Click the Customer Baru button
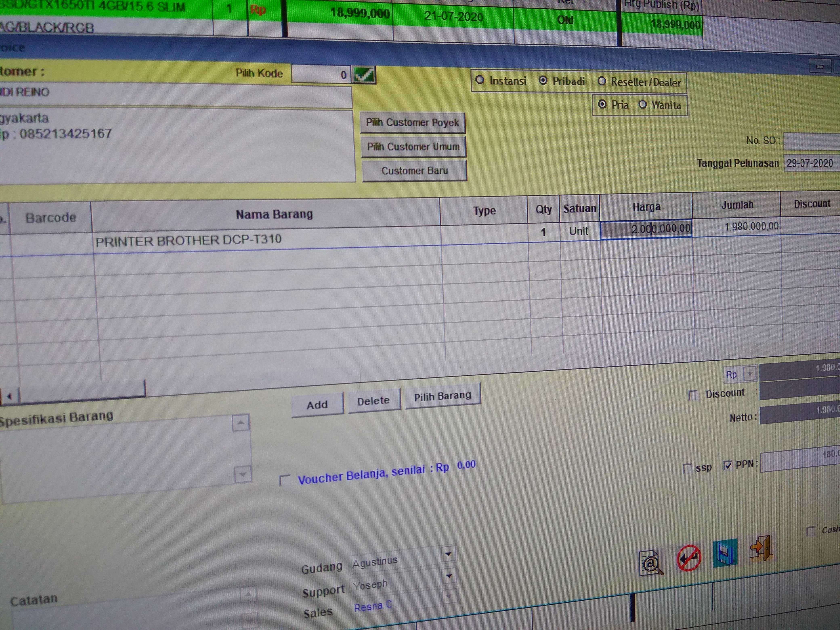This screenshot has width=840, height=630. 414,171
